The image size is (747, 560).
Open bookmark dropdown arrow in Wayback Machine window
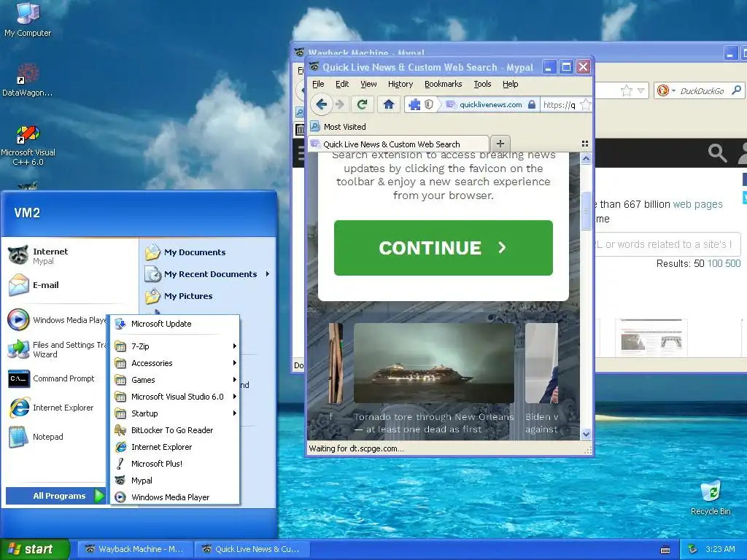click(x=640, y=90)
